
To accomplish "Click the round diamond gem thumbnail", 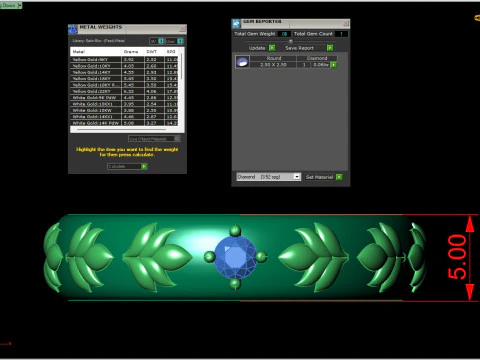I will [x=242, y=62].
